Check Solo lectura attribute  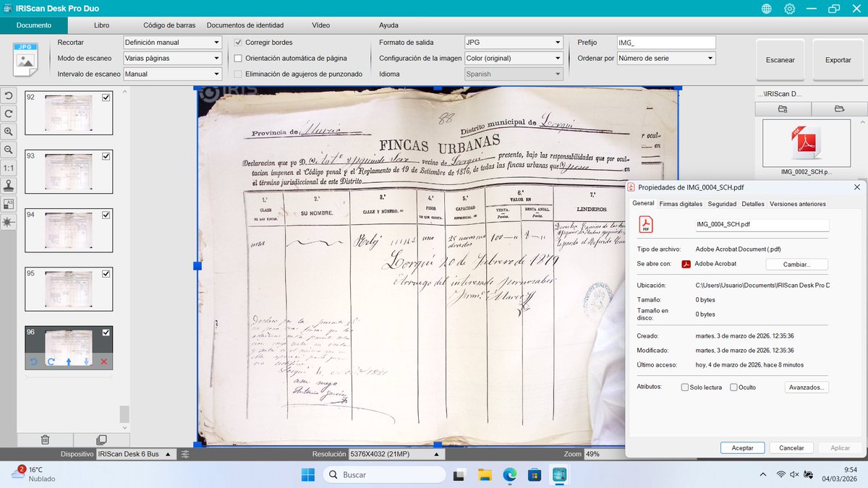point(685,388)
